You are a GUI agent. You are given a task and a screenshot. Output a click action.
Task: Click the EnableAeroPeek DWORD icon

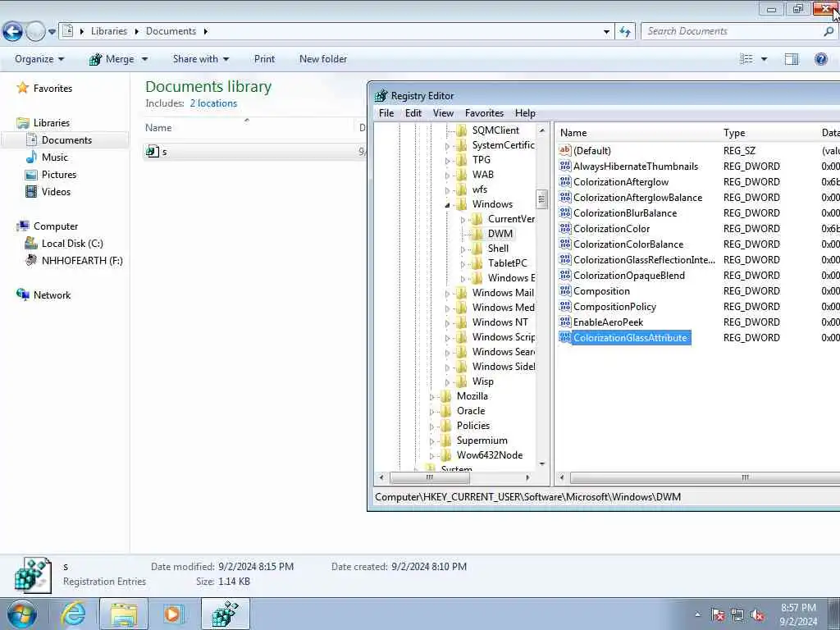(564, 322)
